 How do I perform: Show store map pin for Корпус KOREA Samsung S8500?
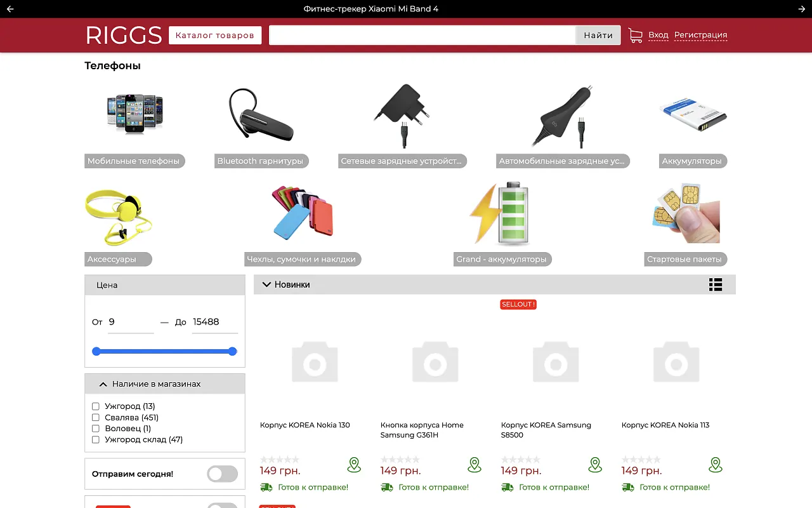(x=595, y=465)
